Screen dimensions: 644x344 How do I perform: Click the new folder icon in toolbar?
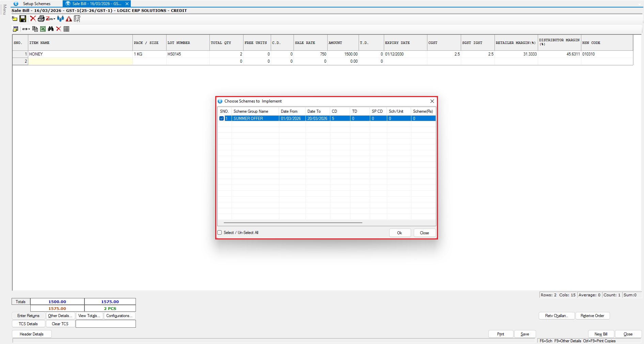click(15, 19)
